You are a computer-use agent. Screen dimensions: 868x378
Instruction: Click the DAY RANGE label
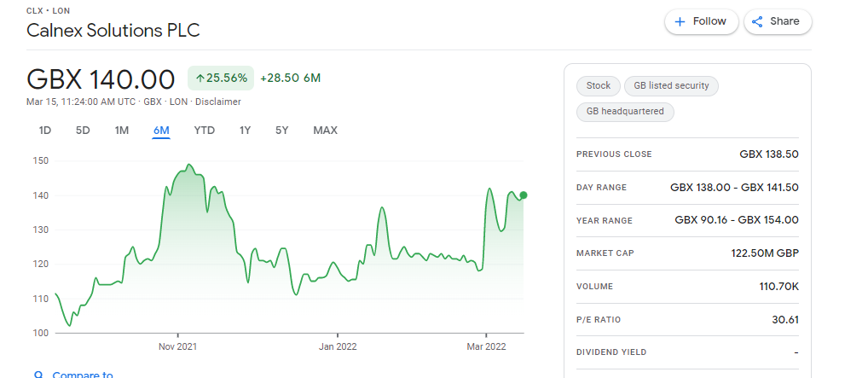[x=601, y=188]
